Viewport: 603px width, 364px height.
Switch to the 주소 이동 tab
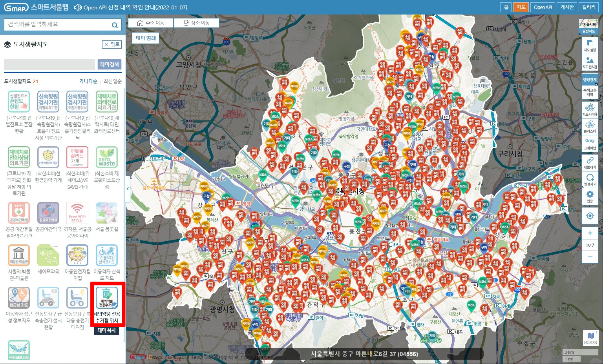point(151,23)
